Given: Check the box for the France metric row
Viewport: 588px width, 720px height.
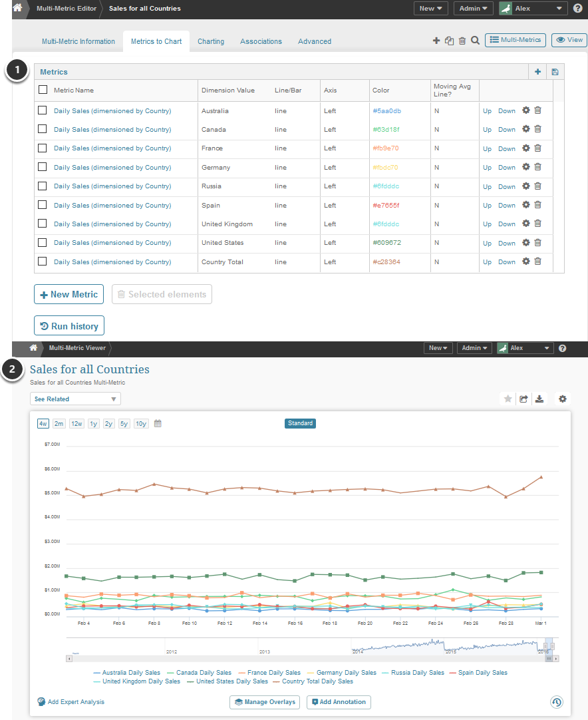Looking at the screenshot, I should point(43,148).
